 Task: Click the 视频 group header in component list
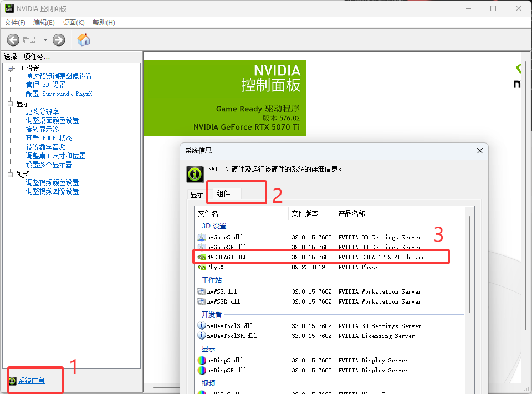pyautogui.click(x=208, y=383)
